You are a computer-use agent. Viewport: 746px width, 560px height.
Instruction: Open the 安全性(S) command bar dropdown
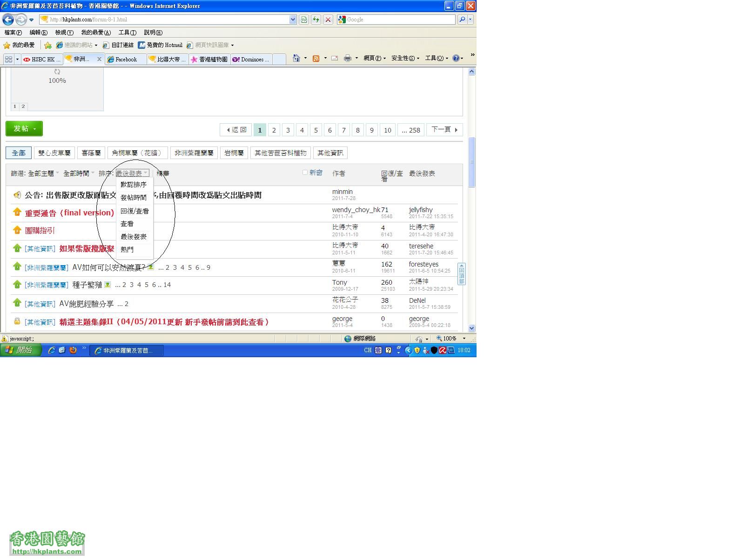click(x=405, y=58)
